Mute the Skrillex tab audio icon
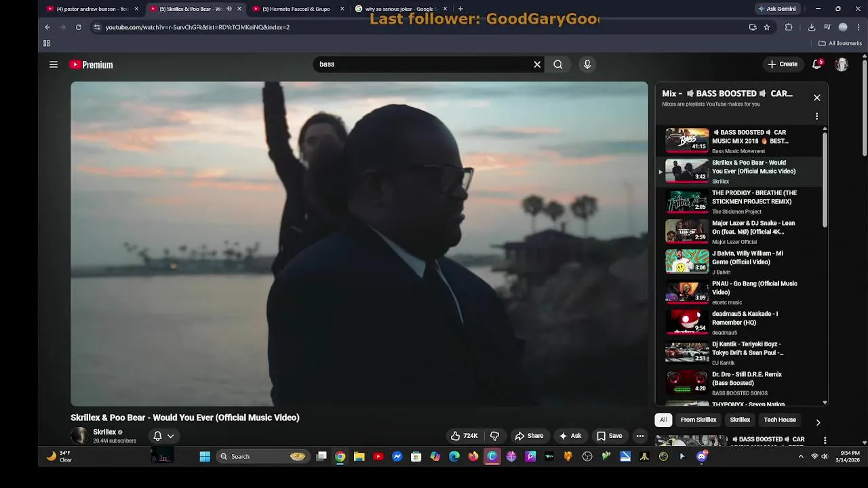Screen dimensions: 868x488 click(x=229, y=9)
